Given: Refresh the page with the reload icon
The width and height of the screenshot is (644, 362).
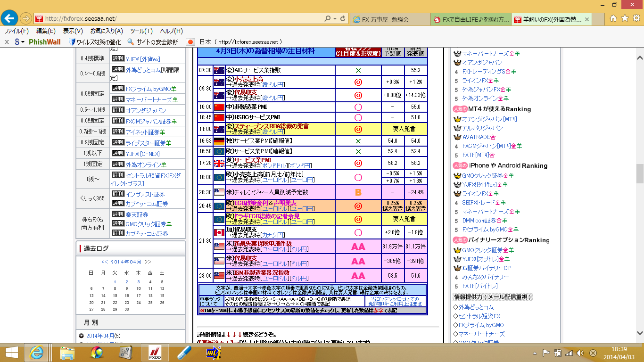Looking at the screenshot, I should (x=343, y=19).
